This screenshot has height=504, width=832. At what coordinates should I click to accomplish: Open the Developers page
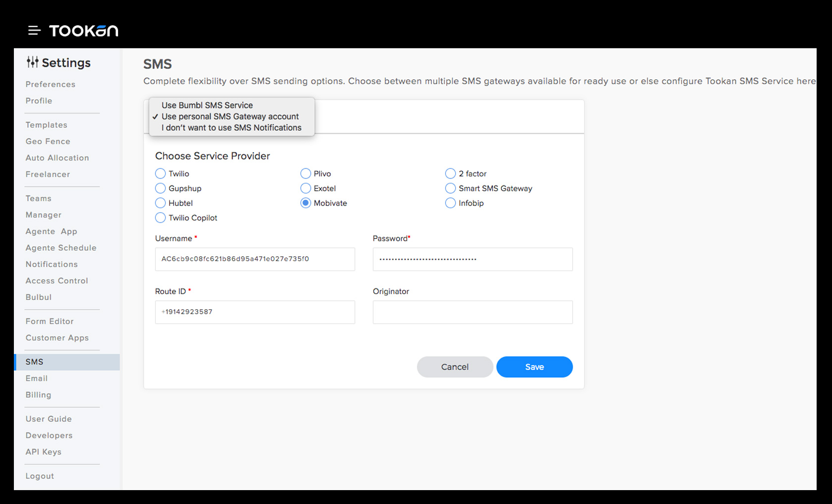pyautogui.click(x=49, y=435)
